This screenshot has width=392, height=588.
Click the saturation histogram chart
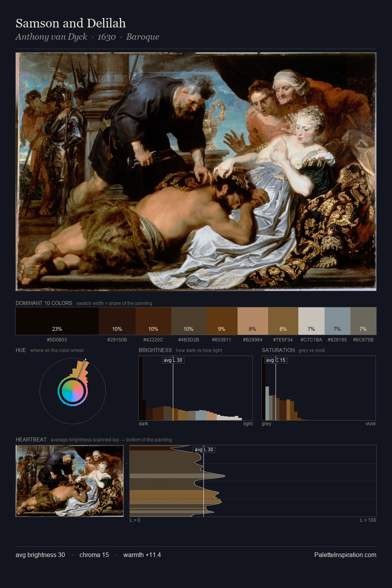point(319,388)
